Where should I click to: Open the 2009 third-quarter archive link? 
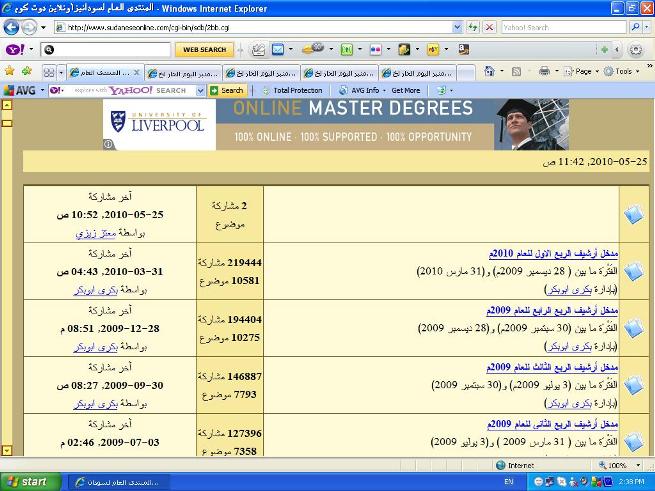(x=552, y=367)
